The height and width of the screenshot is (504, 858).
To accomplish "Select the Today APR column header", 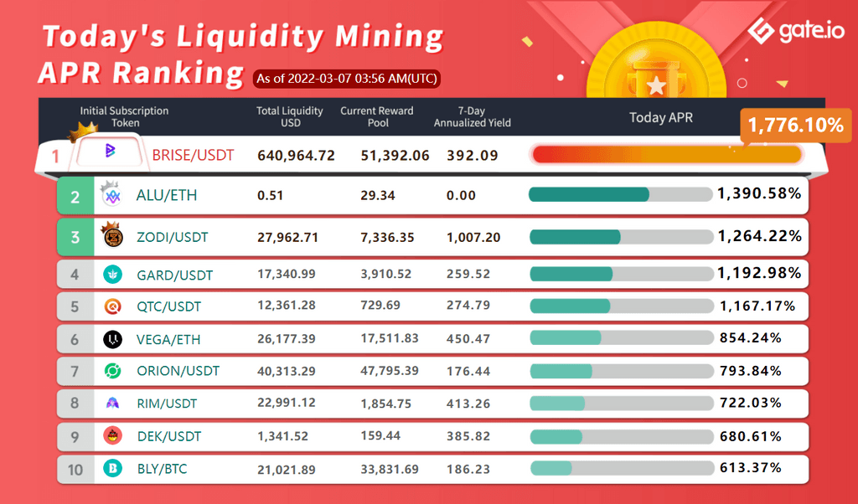I will coord(661,117).
